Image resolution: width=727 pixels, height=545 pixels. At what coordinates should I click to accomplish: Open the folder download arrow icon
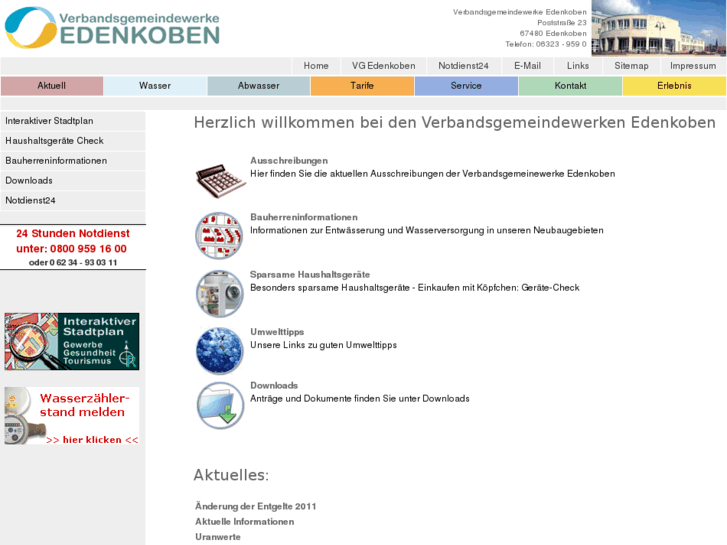click(x=220, y=405)
